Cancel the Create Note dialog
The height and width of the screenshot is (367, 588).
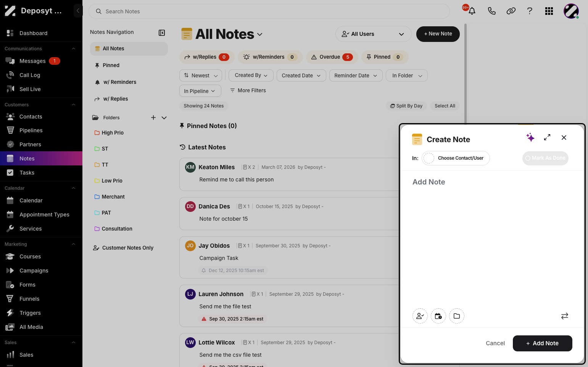[495, 343]
